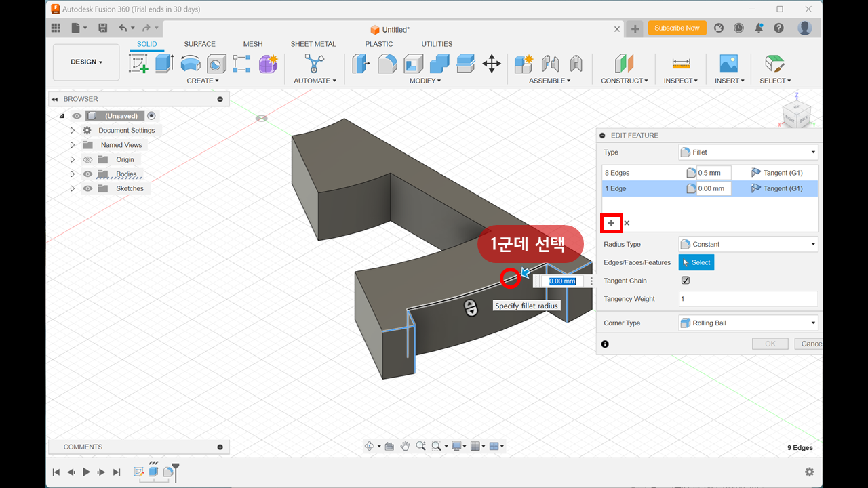The width and height of the screenshot is (868, 488).
Task: Click the Subscribe Now button
Action: 677,28
